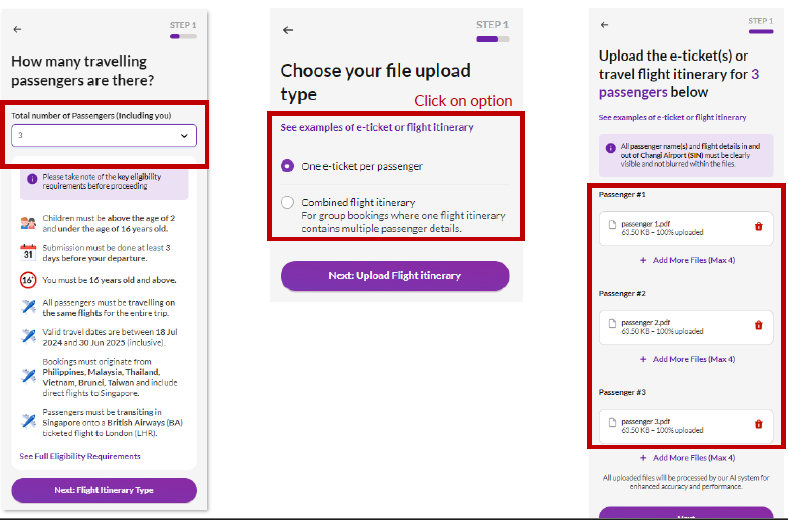Screen dimensions: 788x520
Task: Add more files for Passenger #1
Action: click(687, 260)
